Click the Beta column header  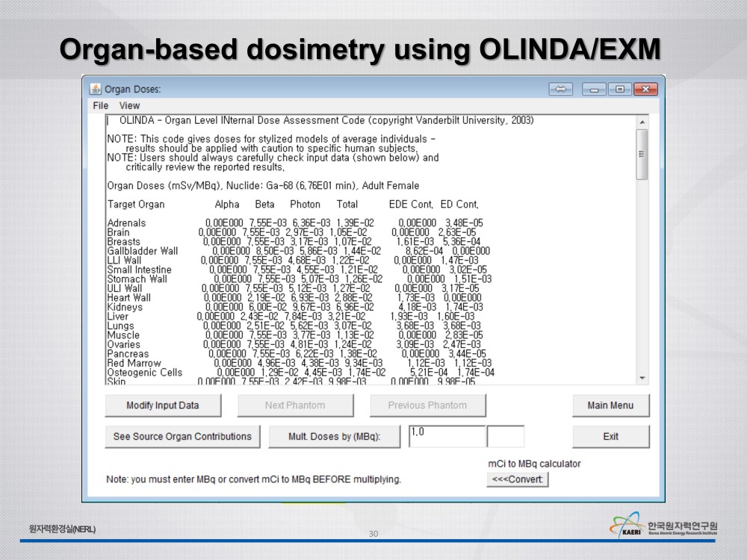(264, 205)
